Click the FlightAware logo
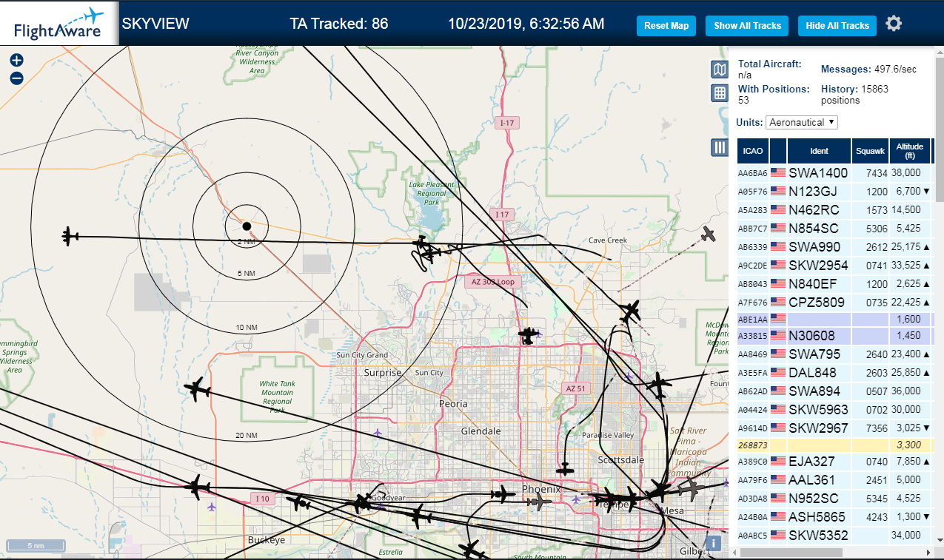 click(x=58, y=24)
